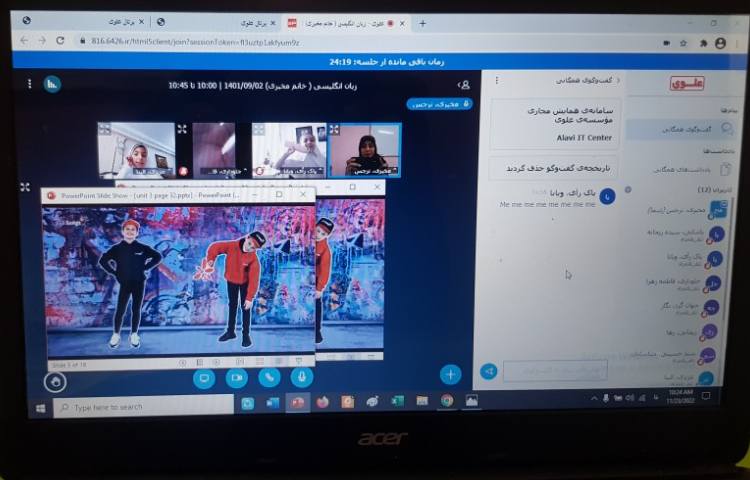
Task: Open the public chat item in the sidebar
Action: tap(682, 130)
